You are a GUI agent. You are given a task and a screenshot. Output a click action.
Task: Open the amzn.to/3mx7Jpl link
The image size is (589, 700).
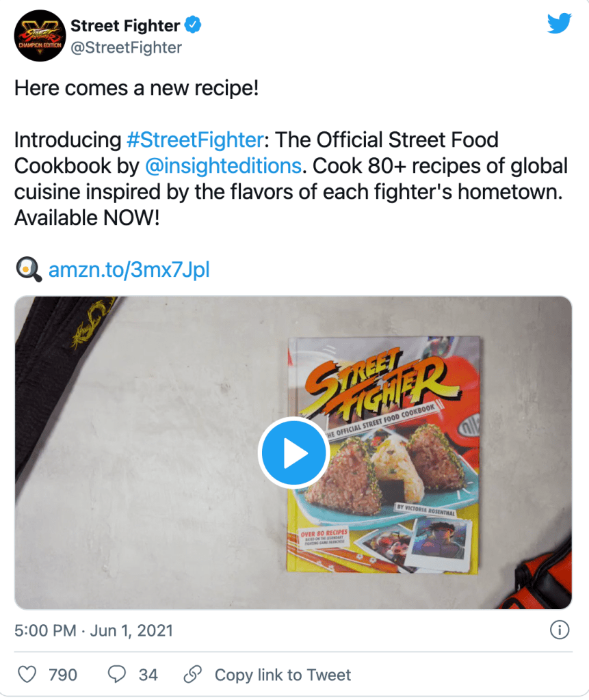click(x=129, y=270)
